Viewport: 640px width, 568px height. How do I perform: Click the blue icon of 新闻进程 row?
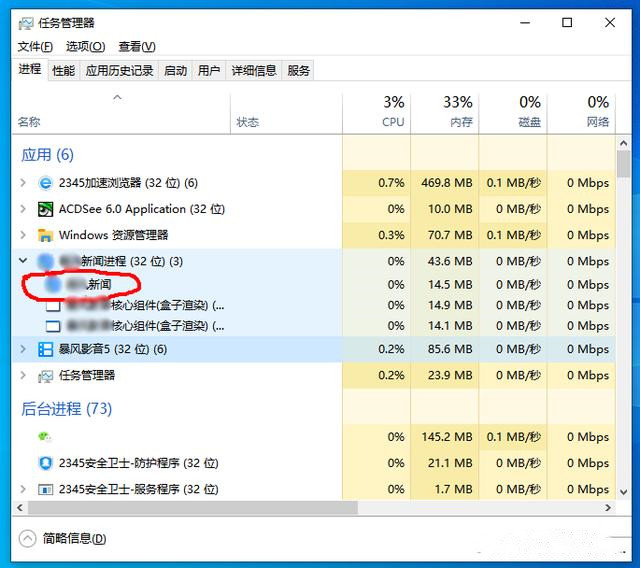click(x=46, y=261)
